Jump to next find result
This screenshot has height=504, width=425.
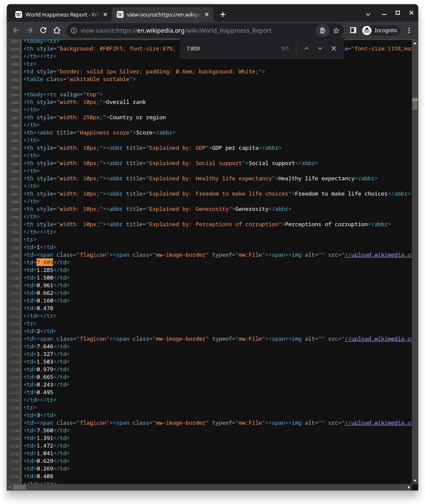click(320, 48)
